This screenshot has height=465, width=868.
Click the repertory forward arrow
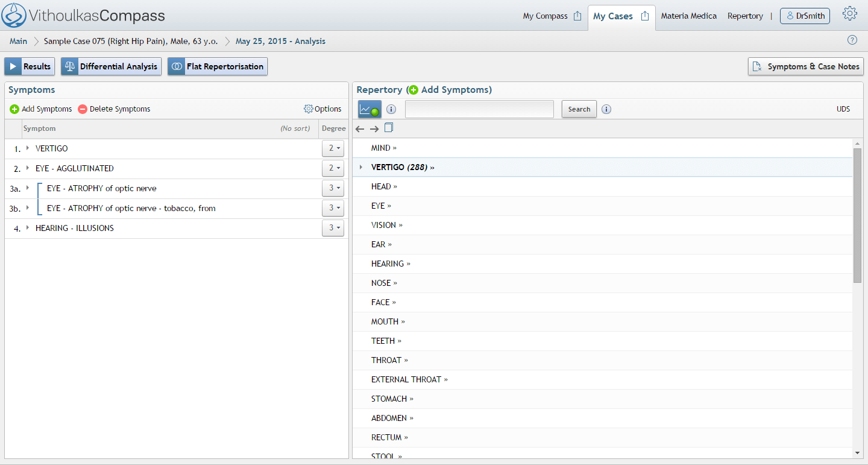[374, 128]
